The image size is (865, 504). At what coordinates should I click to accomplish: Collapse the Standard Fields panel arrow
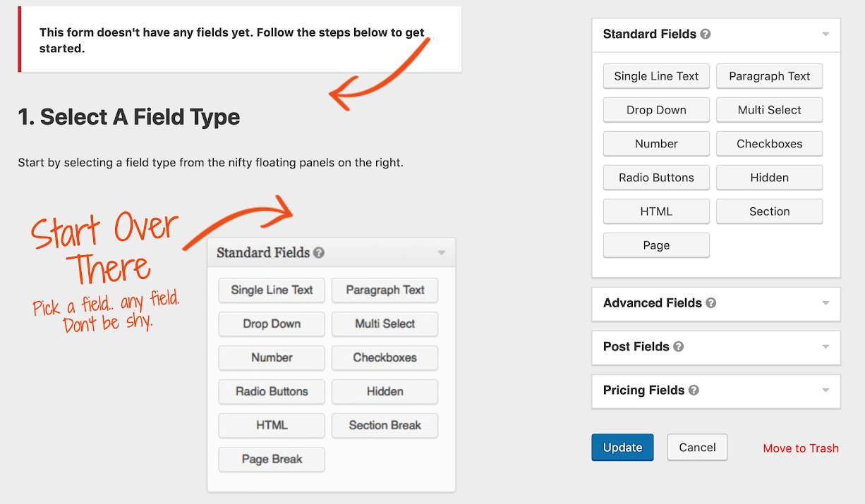point(825,34)
